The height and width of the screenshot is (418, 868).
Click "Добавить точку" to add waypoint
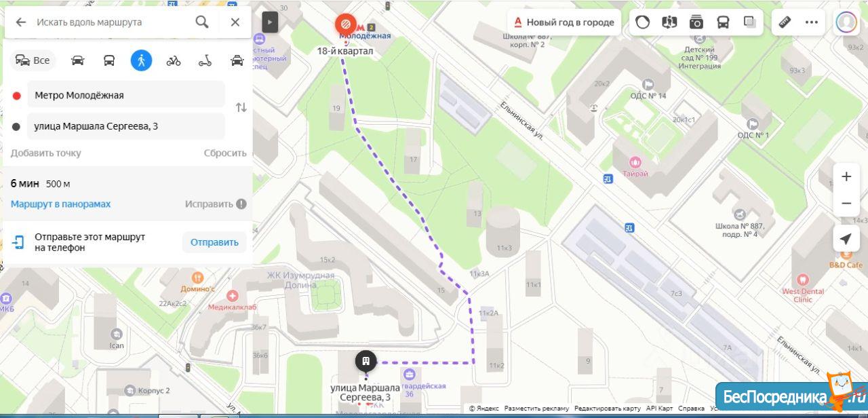click(45, 153)
